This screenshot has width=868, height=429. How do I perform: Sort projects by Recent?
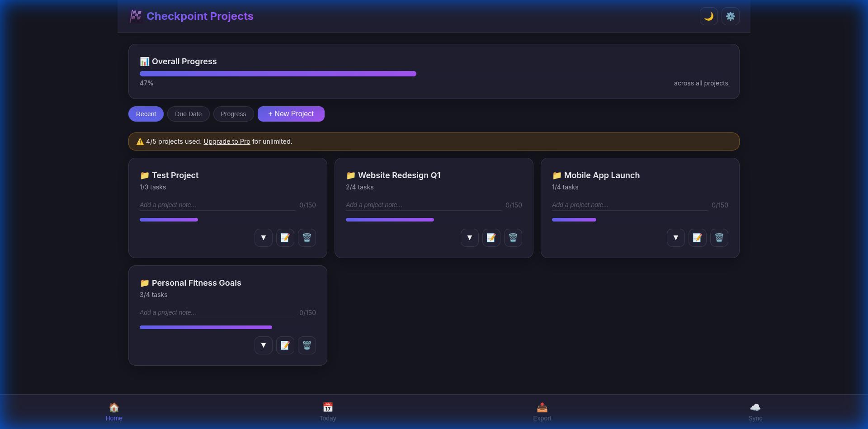(x=146, y=114)
